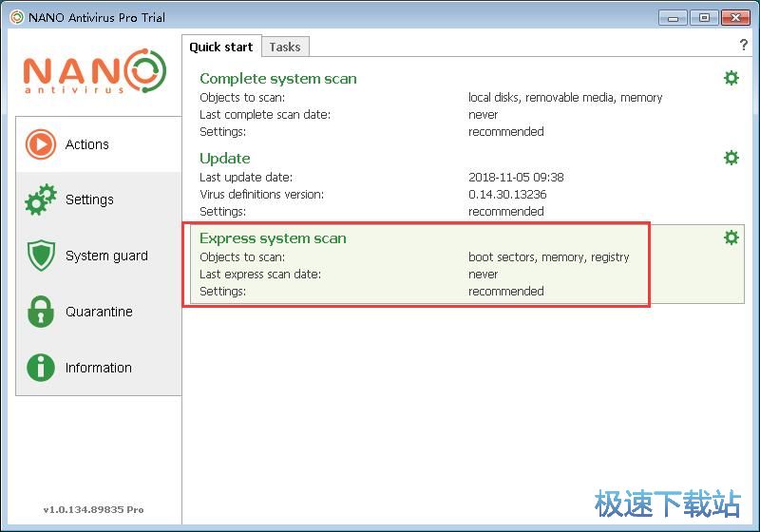Image resolution: width=760 pixels, height=532 pixels.
Task: Open Express system scan gear settings
Action: 731,237
